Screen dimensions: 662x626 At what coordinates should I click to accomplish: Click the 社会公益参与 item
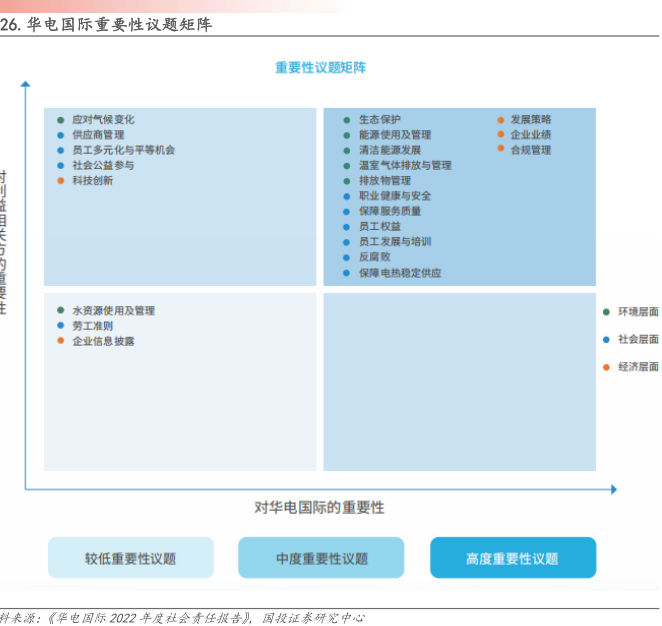click(x=103, y=165)
